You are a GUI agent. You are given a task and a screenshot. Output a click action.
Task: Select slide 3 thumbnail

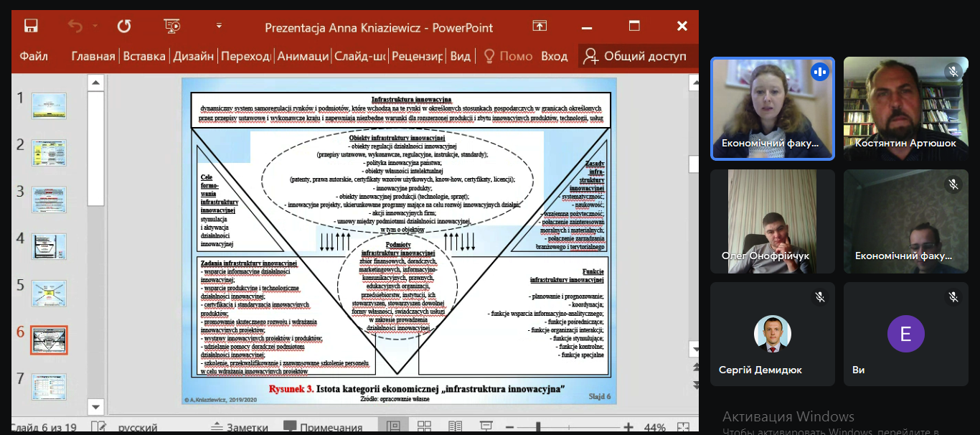(x=50, y=200)
